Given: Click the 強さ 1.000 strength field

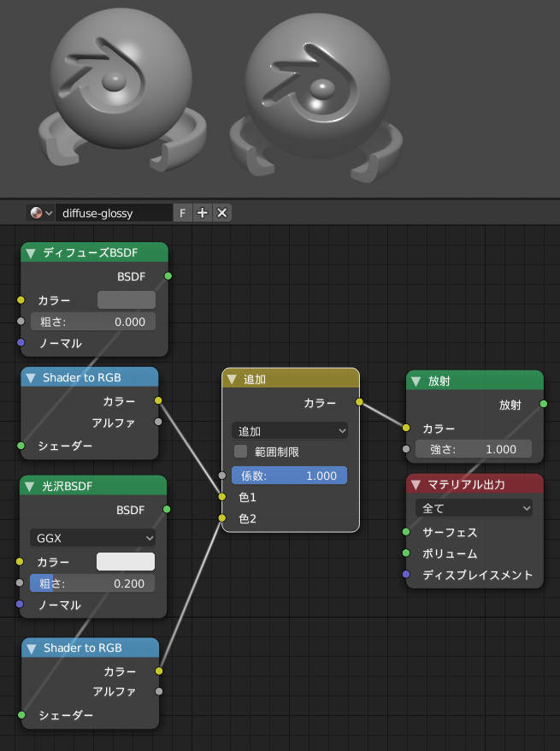Looking at the screenshot, I should tap(474, 449).
